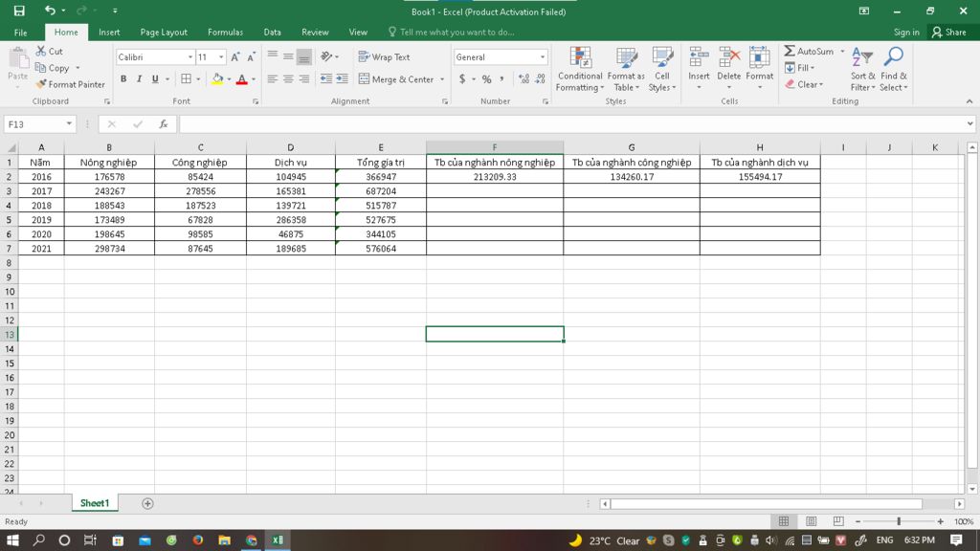Click the Save icon in the quick access toolbar

(x=19, y=11)
